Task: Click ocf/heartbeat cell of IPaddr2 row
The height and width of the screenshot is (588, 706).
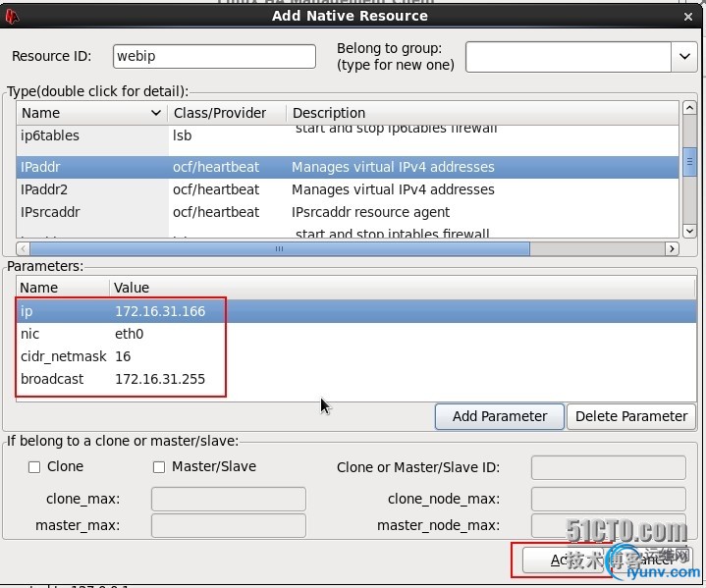Action: tap(216, 189)
